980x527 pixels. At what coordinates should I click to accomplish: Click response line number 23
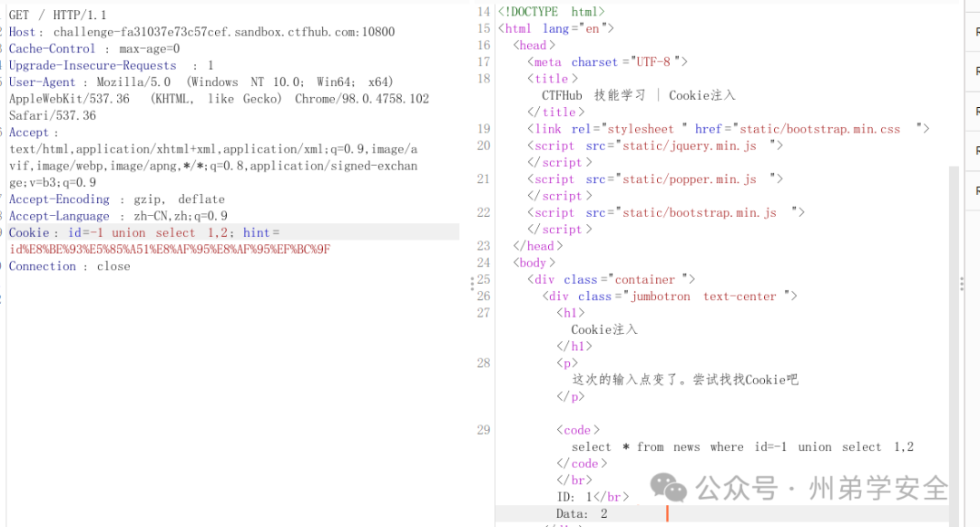point(484,246)
